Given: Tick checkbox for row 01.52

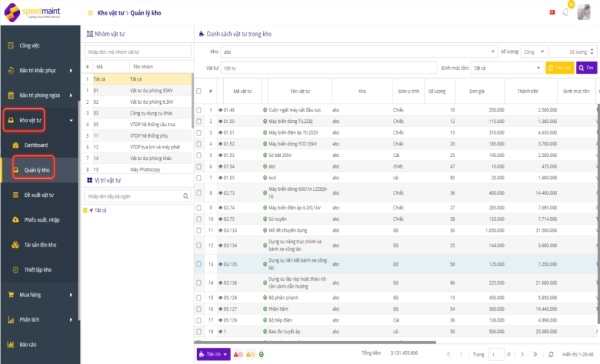Looking at the screenshot, I should click(199, 144).
